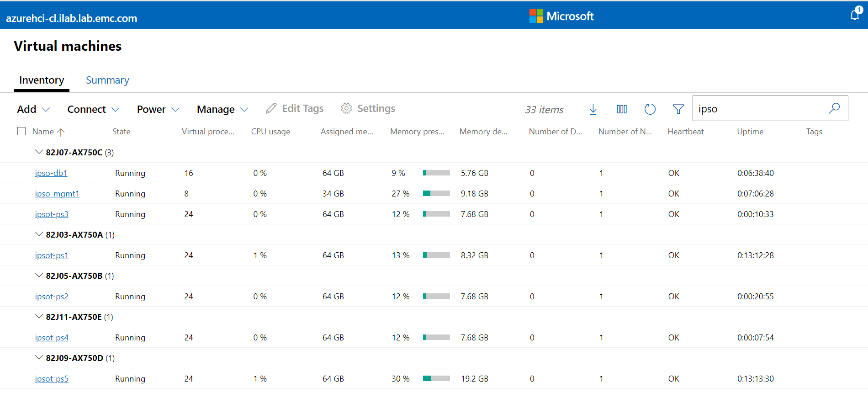Image resolution: width=868 pixels, height=414 pixels.
Task: Open the Connect dropdown
Action: click(93, 109)
